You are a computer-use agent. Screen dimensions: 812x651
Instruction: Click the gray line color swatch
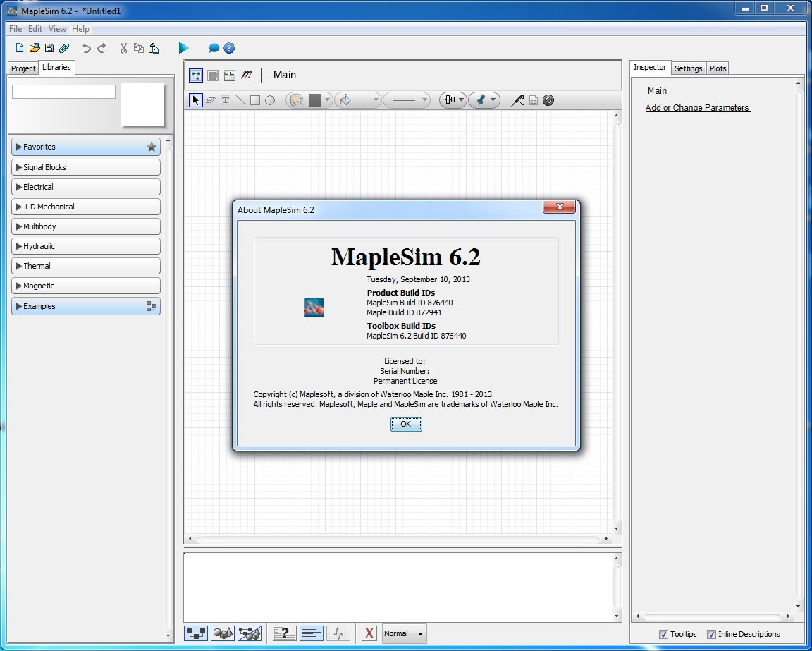click(315, 100)
